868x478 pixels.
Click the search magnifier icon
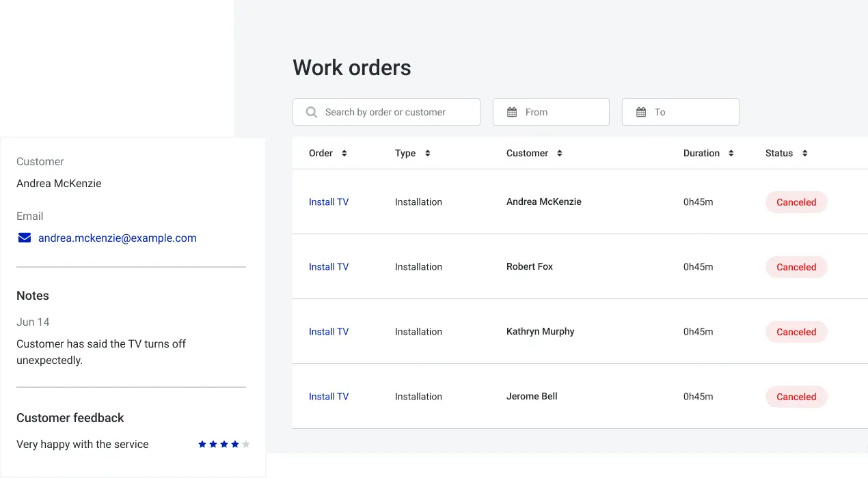coord(311,111)
